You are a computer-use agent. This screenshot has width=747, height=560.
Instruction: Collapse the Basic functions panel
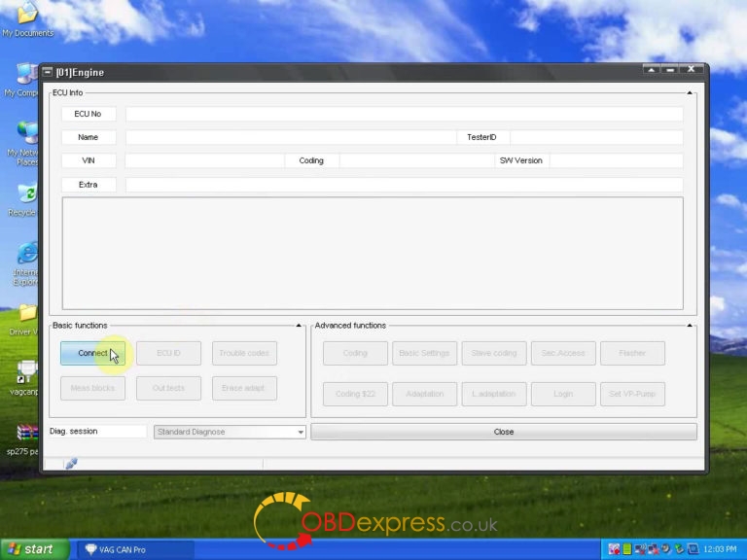pyautogui.click(x=300, y=326)
